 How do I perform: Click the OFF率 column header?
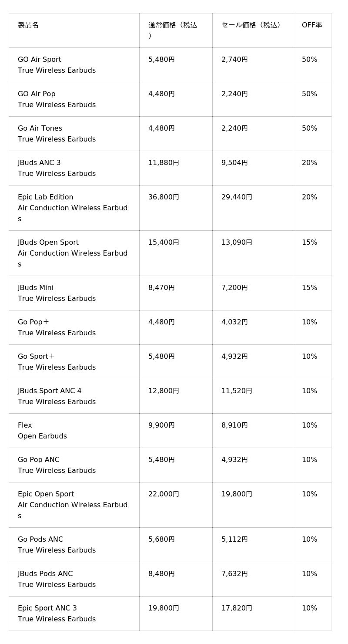(312, 25)
